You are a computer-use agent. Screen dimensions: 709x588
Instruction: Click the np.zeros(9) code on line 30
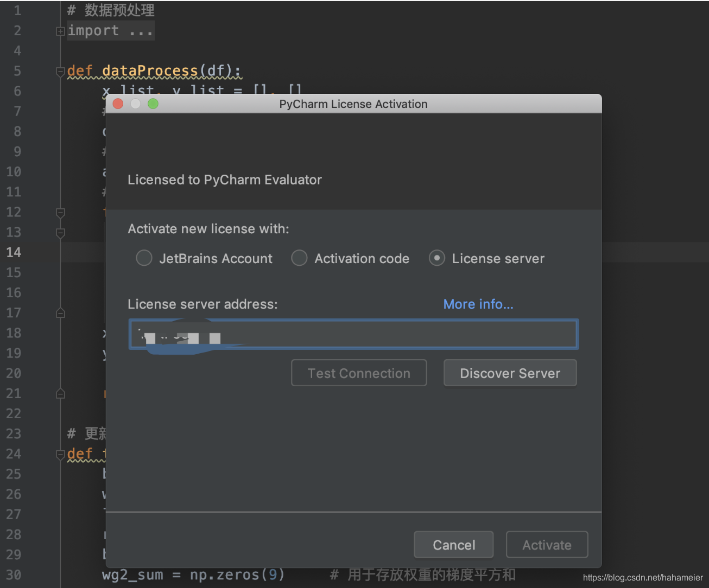(237, 575)
